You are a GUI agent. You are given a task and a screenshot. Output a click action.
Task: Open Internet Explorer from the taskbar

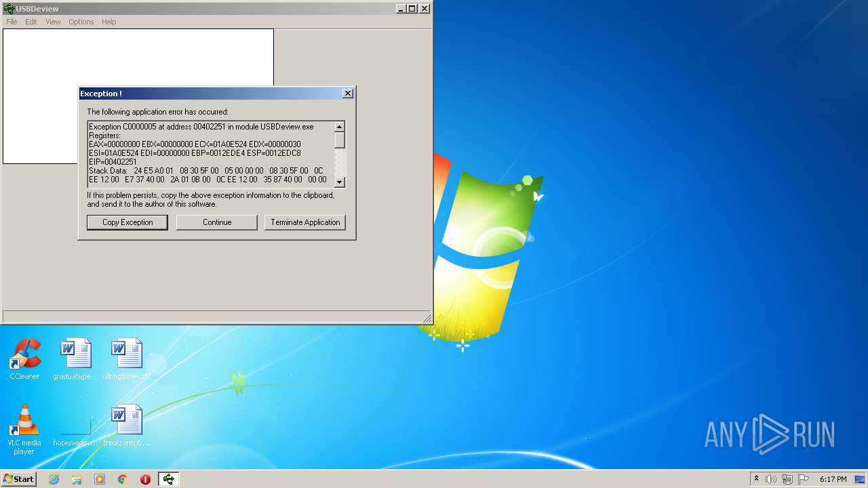point(54,479)
